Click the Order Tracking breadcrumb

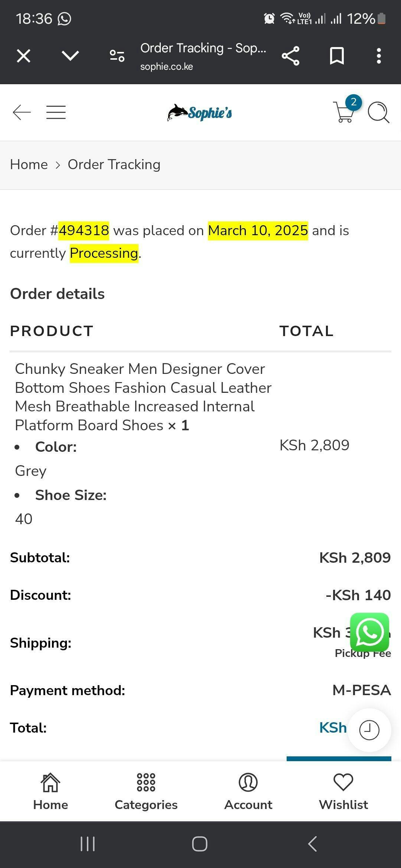click(x=114, y=164)
